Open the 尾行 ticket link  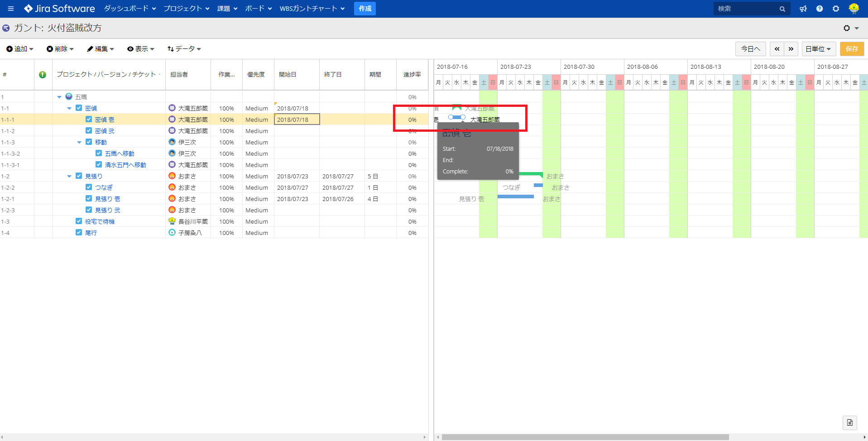pos(91,233)
